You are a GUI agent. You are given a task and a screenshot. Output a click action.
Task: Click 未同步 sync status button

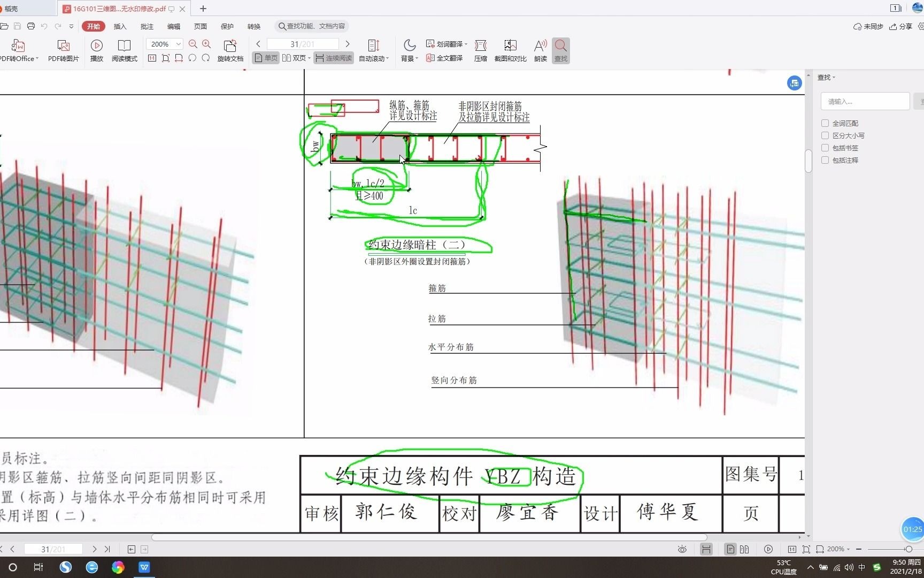pos(868,26)
